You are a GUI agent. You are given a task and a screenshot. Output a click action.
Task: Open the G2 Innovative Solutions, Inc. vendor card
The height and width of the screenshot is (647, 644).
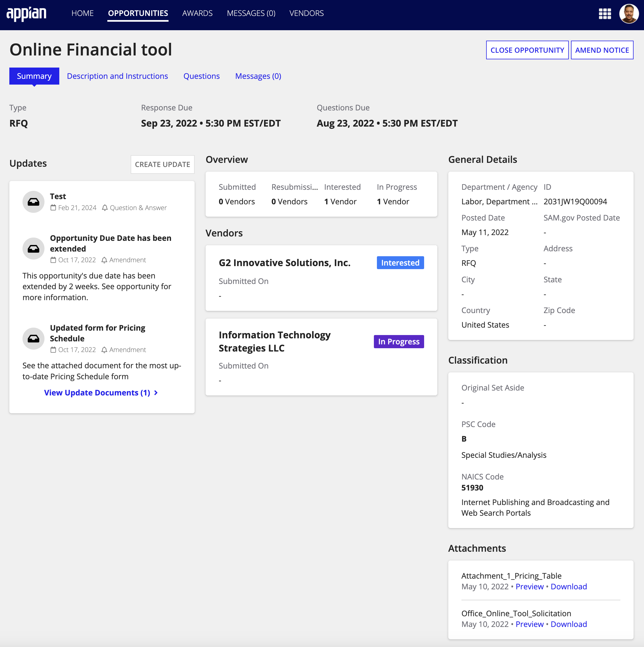coord(321,278)
